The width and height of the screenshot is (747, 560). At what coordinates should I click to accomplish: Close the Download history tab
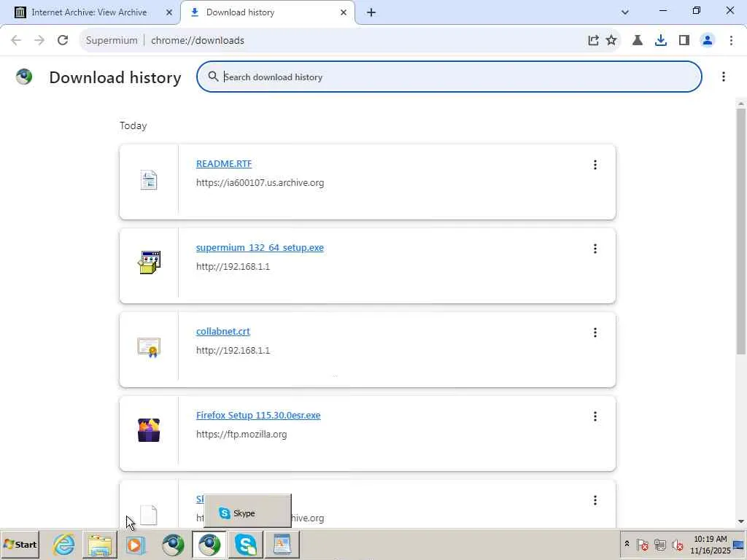(x=344, y=12)
